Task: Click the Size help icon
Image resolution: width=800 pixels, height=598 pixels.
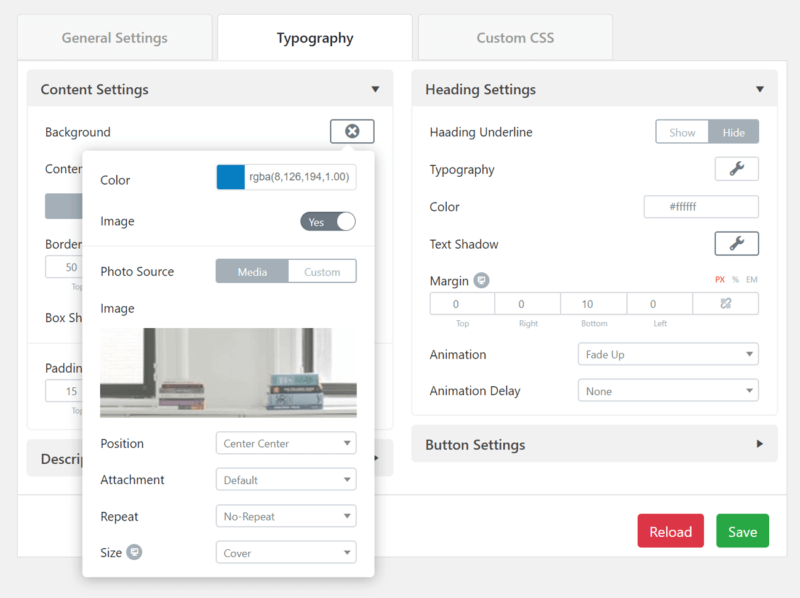Action: [134, 552]
